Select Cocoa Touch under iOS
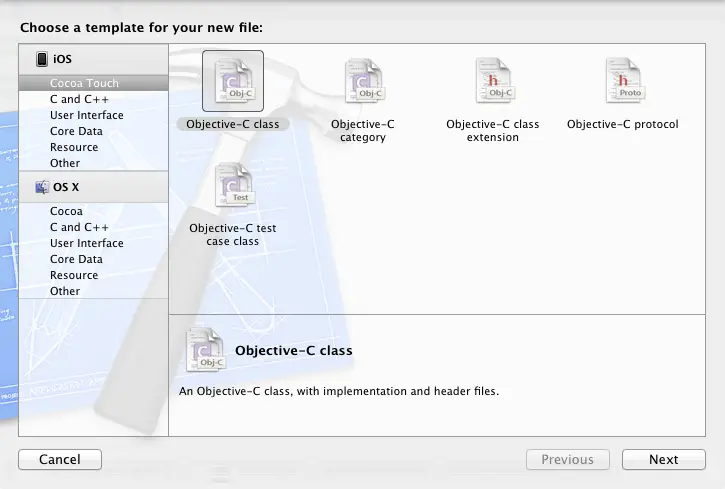 pos(84,84)
